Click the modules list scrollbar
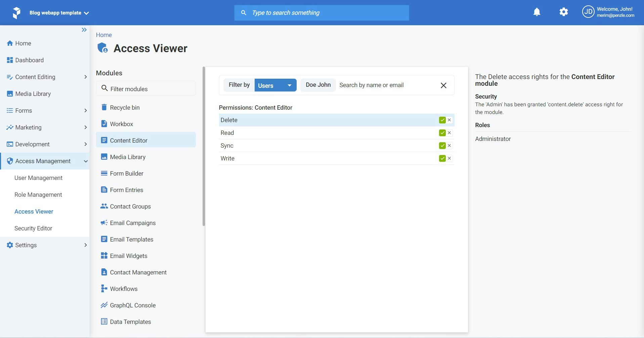Viewport: 644px width, 338px height. pos(204,146)
